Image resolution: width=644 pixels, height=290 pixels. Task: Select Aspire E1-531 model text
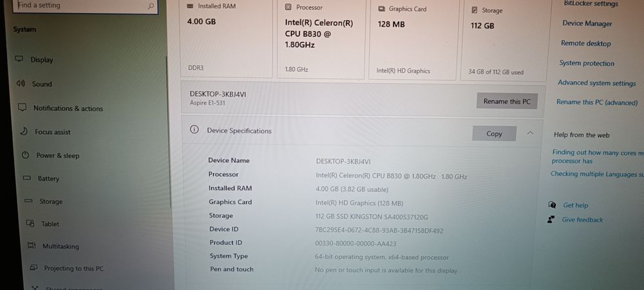pyautogui.click(x=207, y=102)
